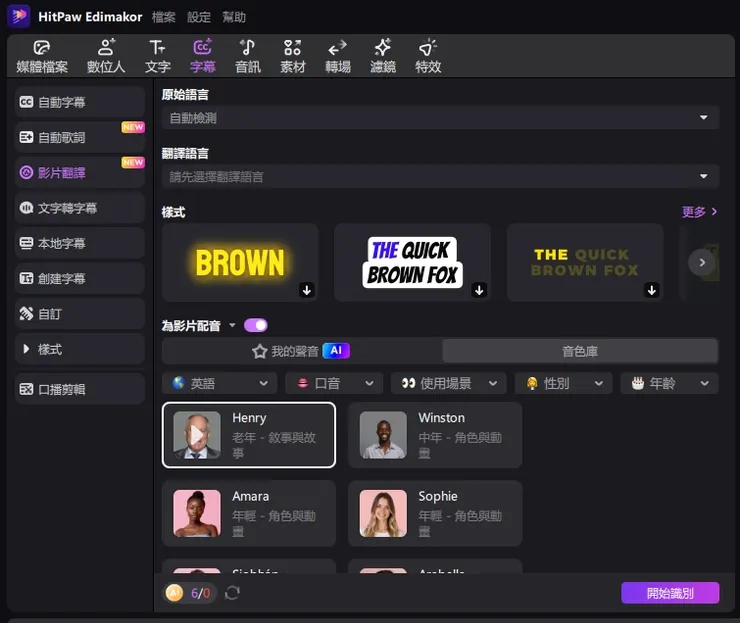
Task: Expand the 為影片配音 small arrow
Action: point(232,325)
